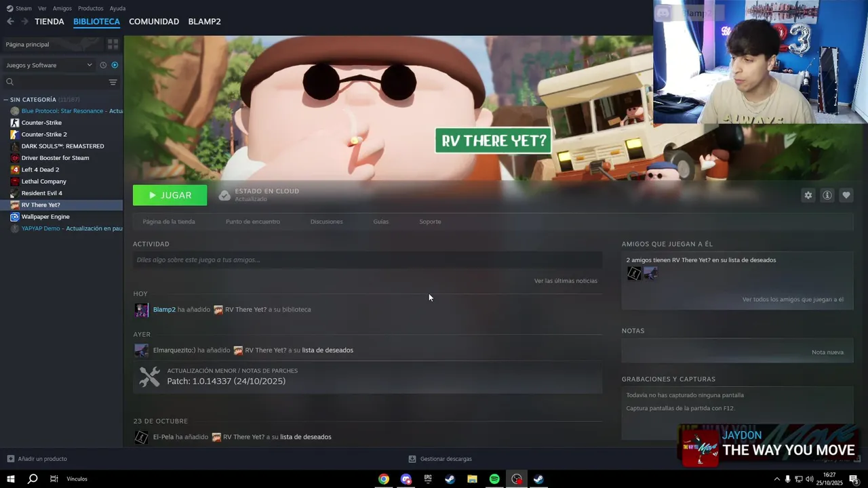This screenshot has height=488, width=868.
Task: Open the Amigos menu
Action: click(x=62, y=8)
